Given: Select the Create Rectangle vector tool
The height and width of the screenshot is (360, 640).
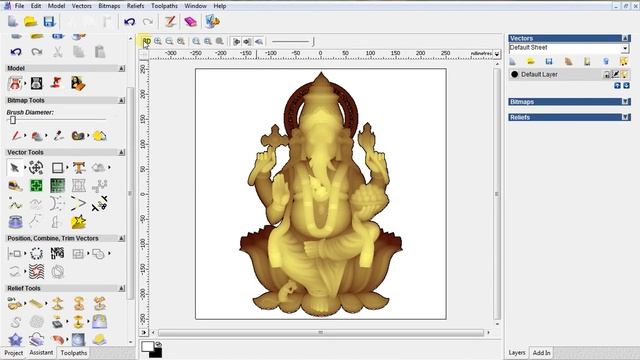Looking at the screenshot, I should [x=57, y=168].
